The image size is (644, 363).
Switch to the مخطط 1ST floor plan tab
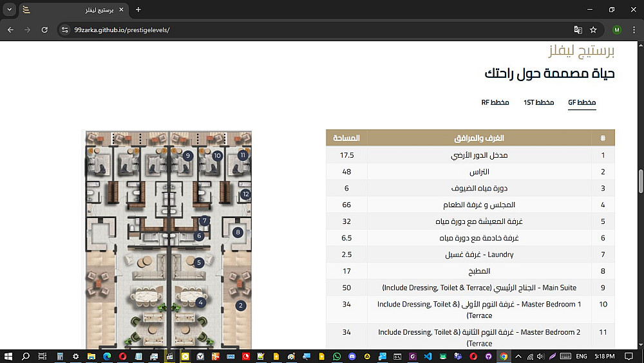[x=538, y=103]
